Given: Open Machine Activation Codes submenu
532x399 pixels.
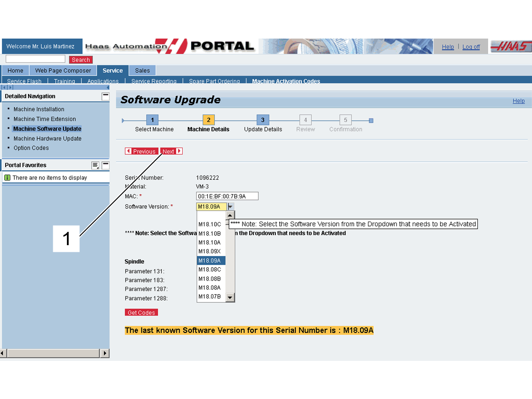Looking at the screenshot, I should tap(286, 81).
